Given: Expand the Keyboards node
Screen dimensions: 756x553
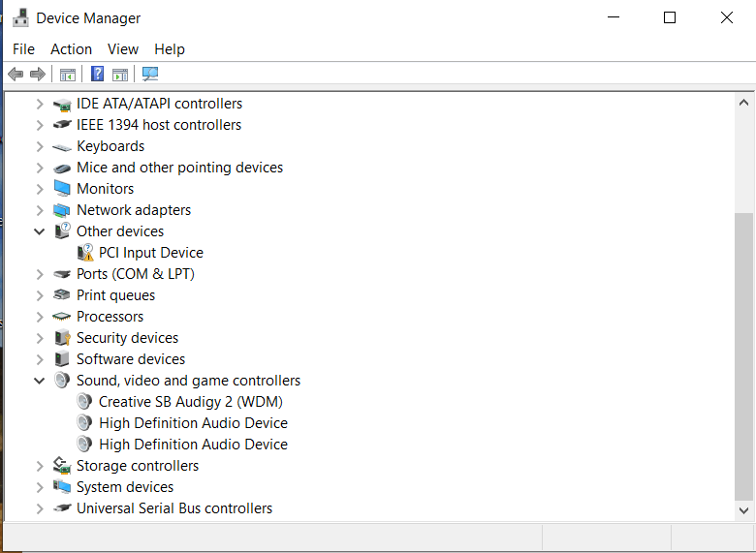Looking at the screenshot, I should click(x=40, y=146).
